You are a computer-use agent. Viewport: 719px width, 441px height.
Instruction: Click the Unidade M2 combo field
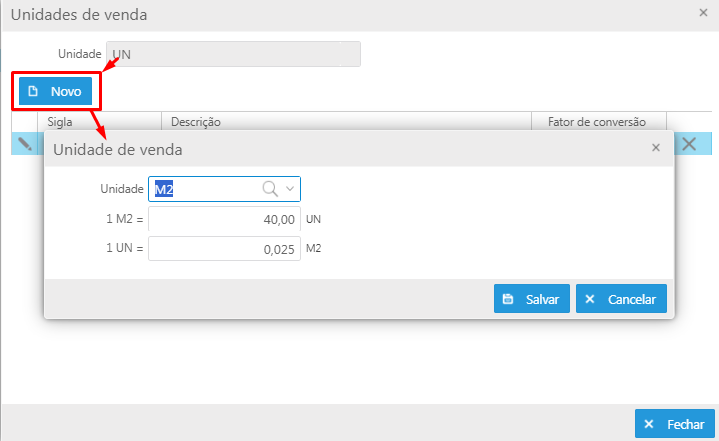[224, 189]
